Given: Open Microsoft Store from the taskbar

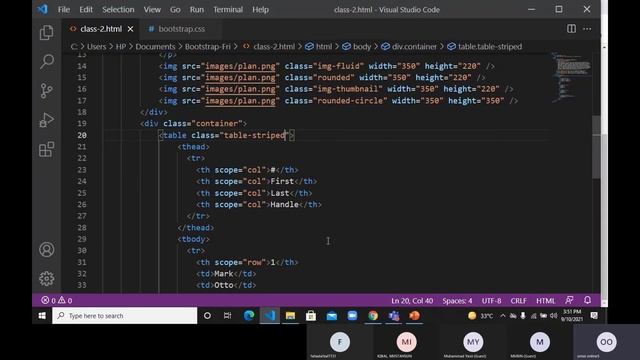Looking at the screenshot, I should pos(311,316).
